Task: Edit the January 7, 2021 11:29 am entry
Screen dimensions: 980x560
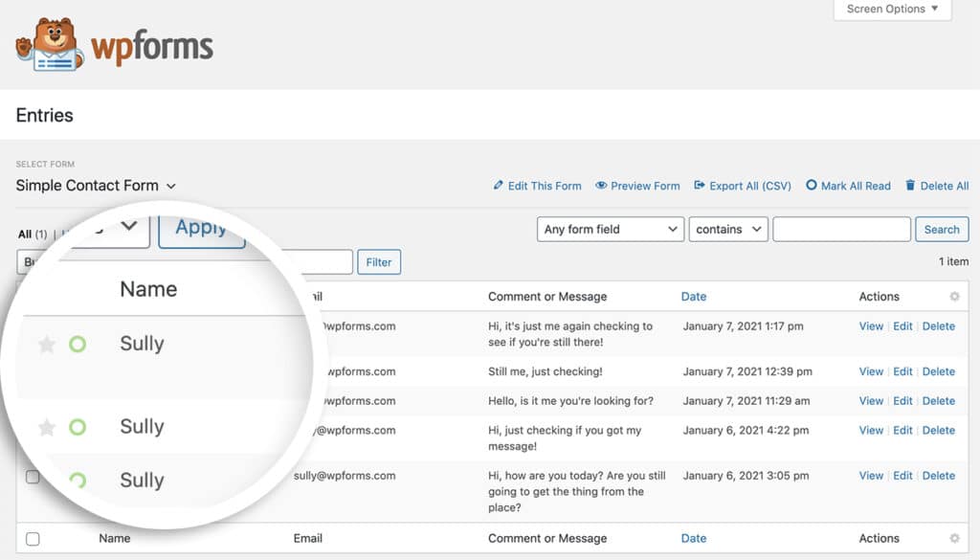Action: [902, 401]
